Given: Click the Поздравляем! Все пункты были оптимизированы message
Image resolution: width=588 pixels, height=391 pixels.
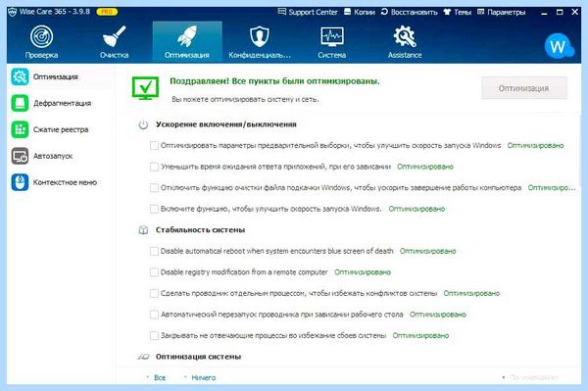Looking at the screenshot, I should pyautogui.click(x=274, y=81).
